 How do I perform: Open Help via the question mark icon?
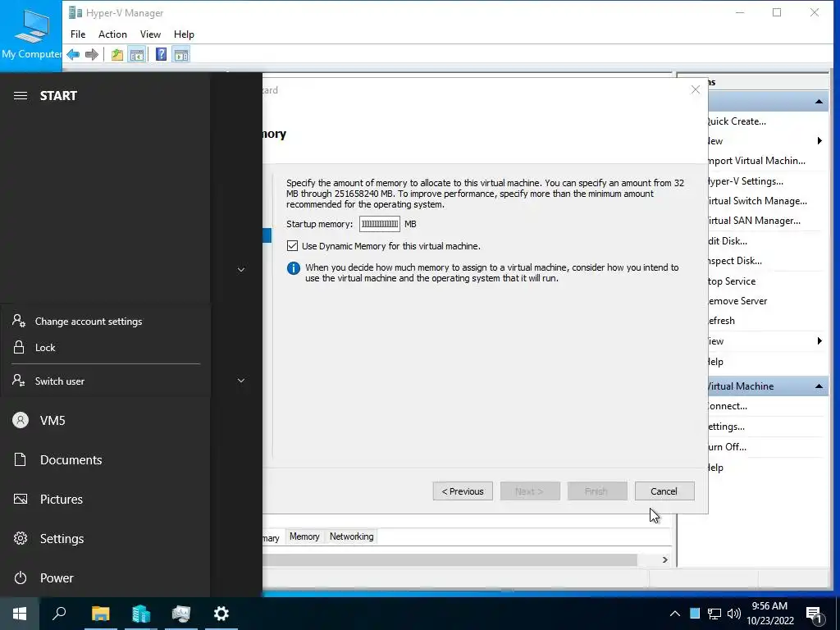(161, 54)
